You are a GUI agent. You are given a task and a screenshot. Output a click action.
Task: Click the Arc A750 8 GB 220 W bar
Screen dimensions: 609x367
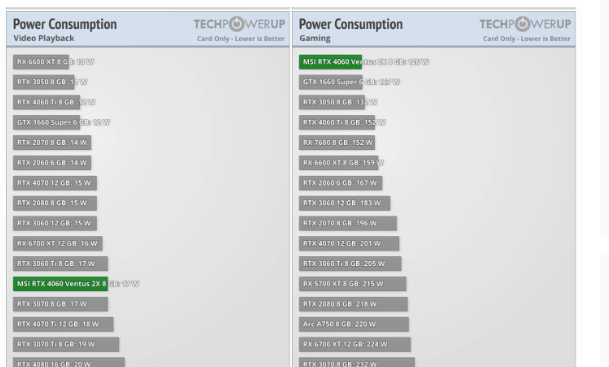pyautogui.click(x=354, y=324)
